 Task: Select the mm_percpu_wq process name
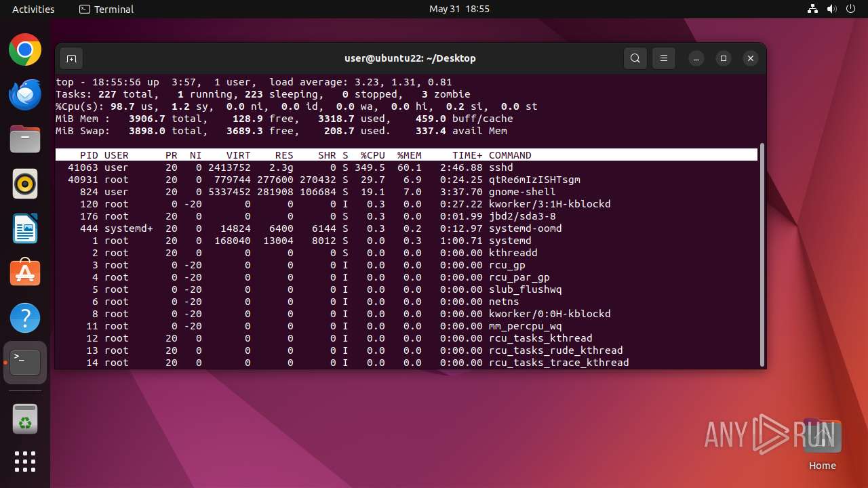click(x=526, y=326)
